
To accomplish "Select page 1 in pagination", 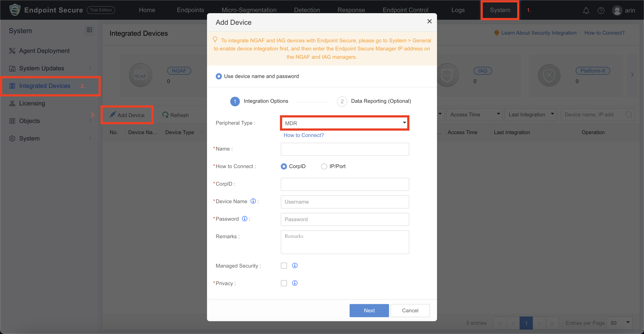I will [x=526, y=323].
